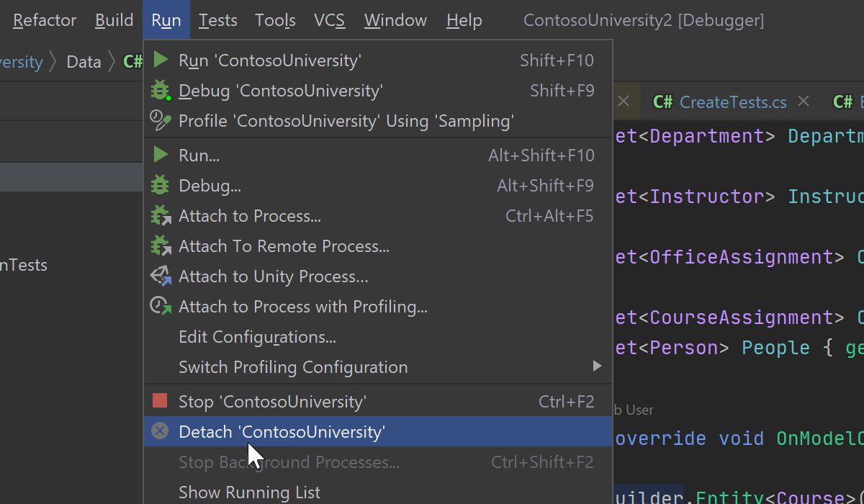Click the Attach to Process with Profiling icon
The image size is (864, 504).
[161, 306]
